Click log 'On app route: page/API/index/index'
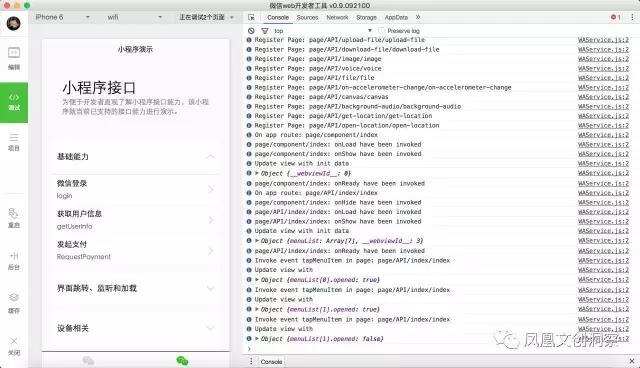640x368 pixels. tap(316, 193)
